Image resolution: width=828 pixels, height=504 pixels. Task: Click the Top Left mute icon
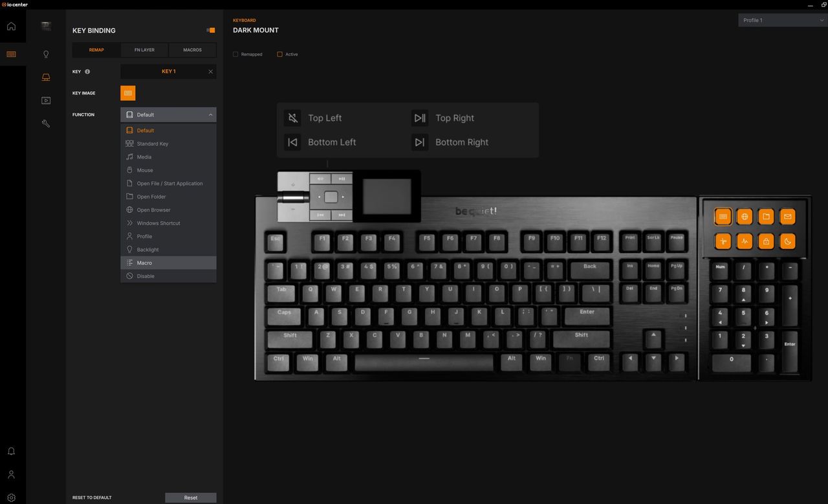[x=293, y=118]
